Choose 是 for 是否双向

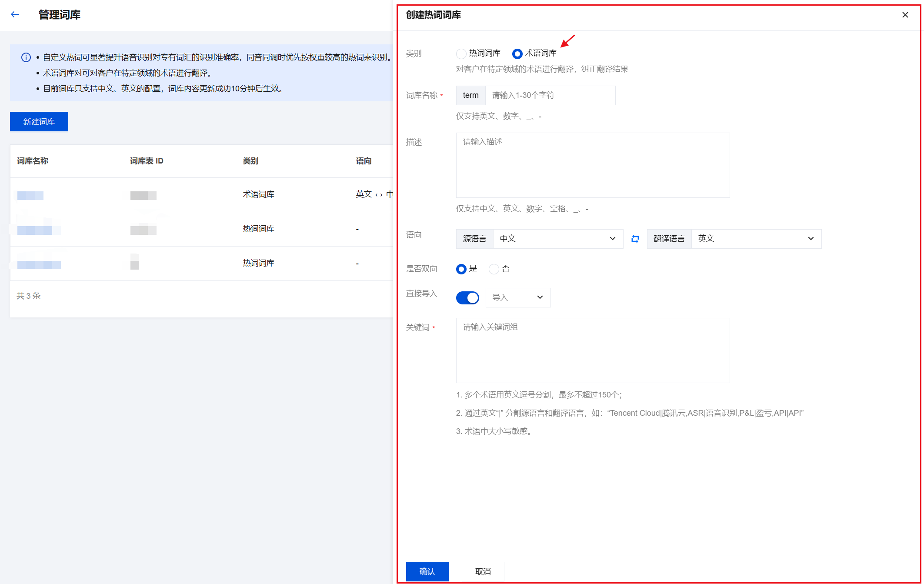461,269
